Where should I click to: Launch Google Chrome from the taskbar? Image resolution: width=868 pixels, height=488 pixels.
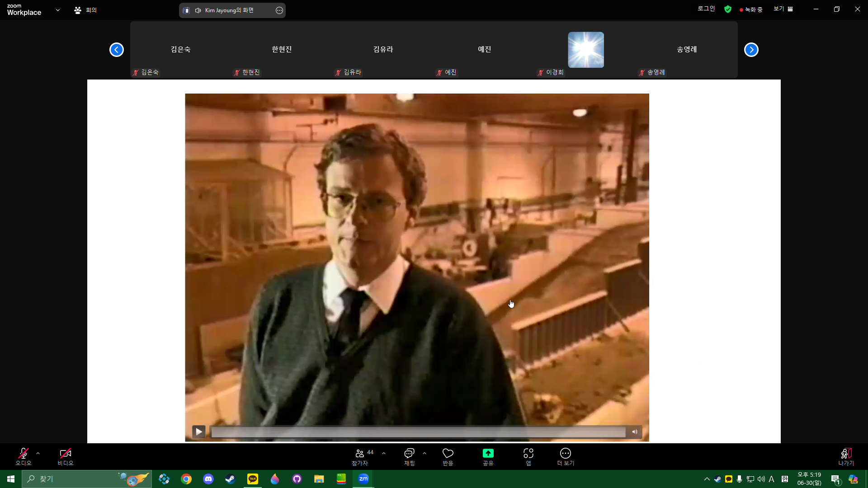186,479
